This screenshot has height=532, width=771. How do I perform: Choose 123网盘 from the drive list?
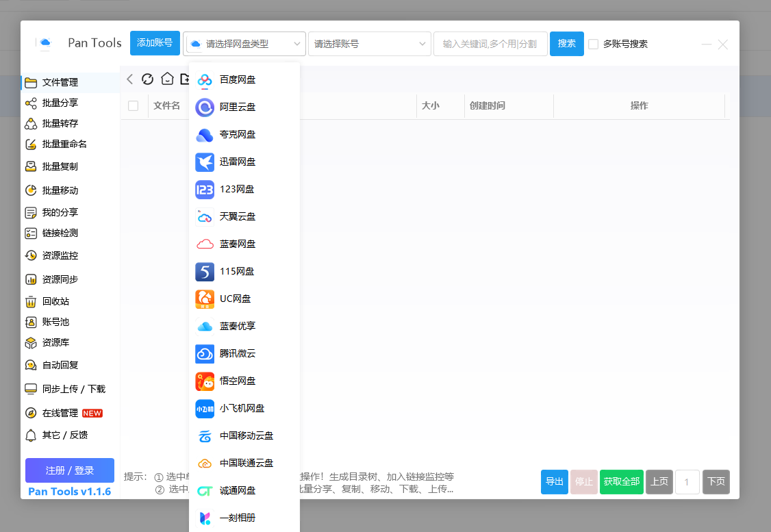point(244,189)
